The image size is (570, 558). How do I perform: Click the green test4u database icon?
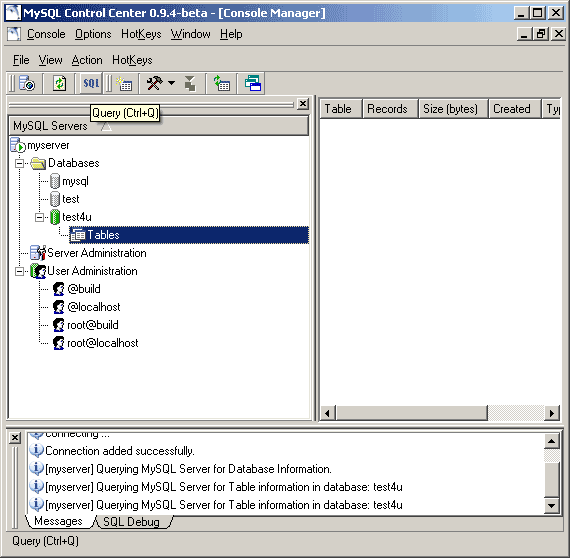tap(55, 217)
